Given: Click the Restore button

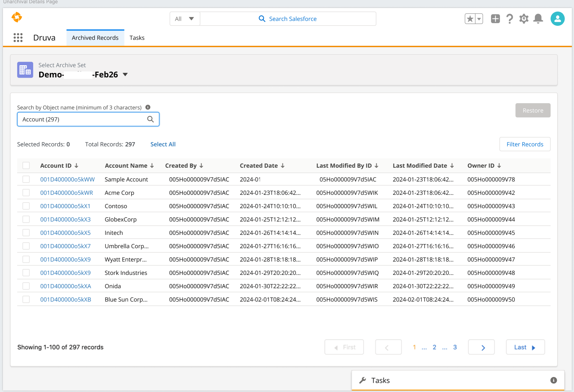Looking at the screenshot, I should 533,110.
